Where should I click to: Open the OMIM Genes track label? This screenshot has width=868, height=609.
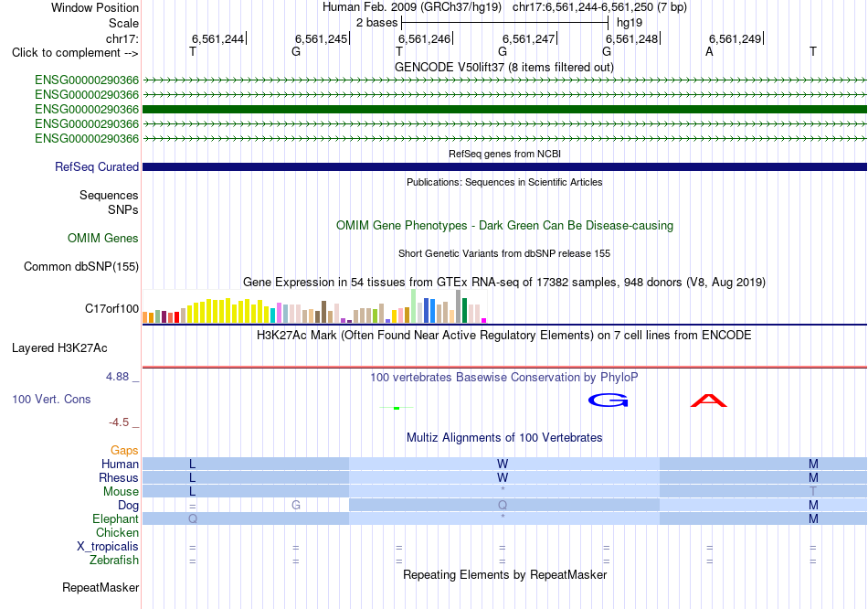pyautogui.click(x=103, y=239)
